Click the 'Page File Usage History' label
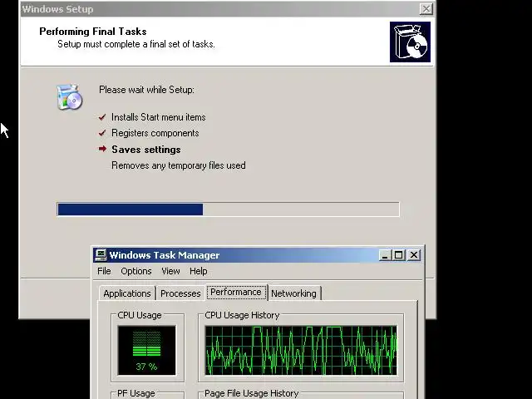Image resolution: width=532 pixels, height=399 pixels. click(x=251, y=393)
